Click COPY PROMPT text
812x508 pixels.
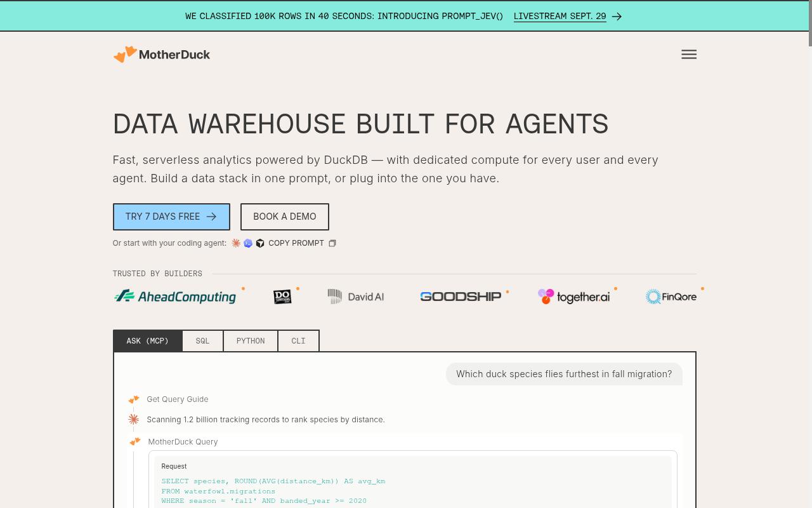point(296,243)
